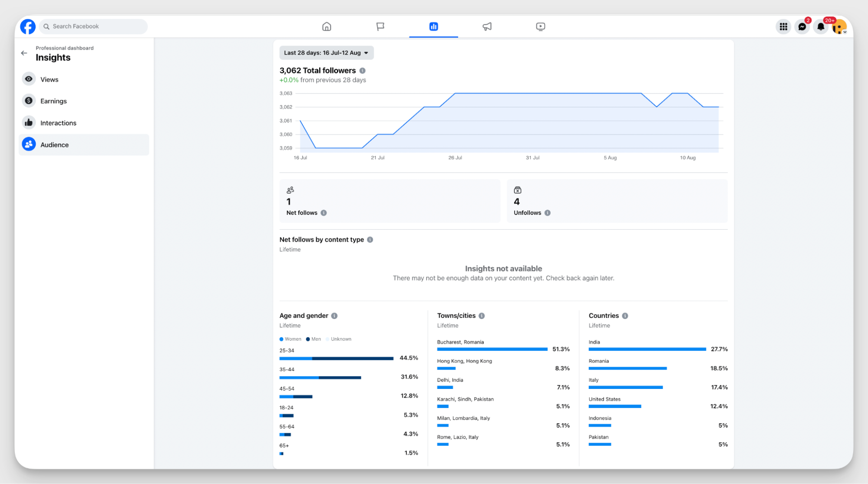This screenshot has height=484, width=868.
Task: Click info icon beside Net follows by content type
Action: coord(370,240)
